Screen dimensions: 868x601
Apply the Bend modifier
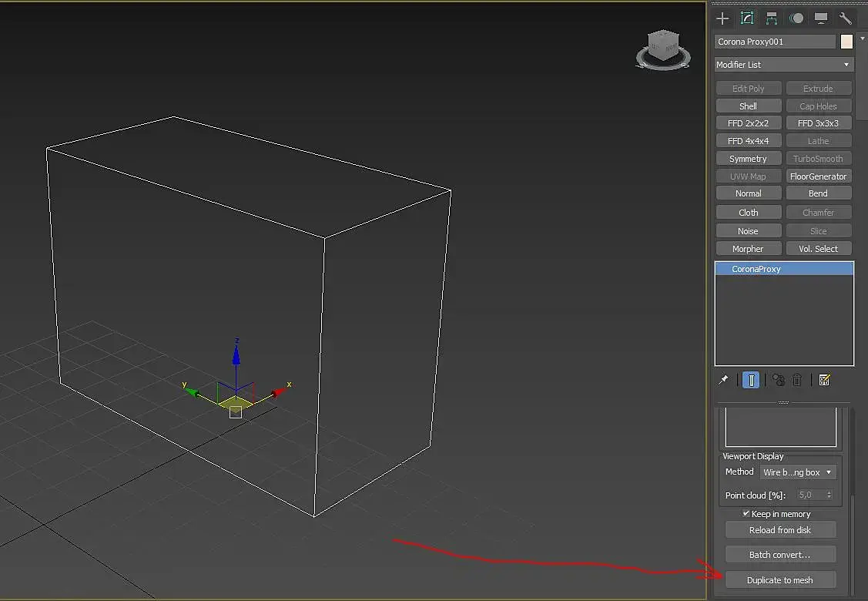pyautogui.click(x=818, y=193)
